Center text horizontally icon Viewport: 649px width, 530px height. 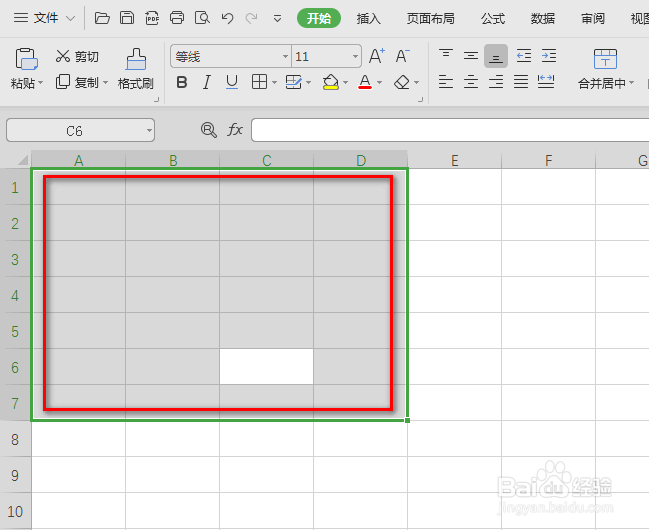tap(471, 82)
